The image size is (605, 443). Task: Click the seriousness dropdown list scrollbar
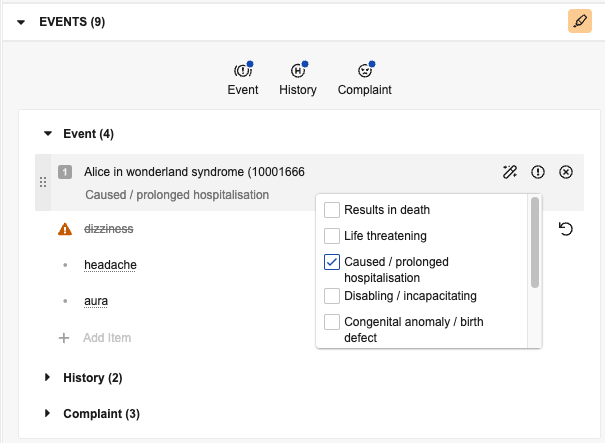[x=535, y=242]
